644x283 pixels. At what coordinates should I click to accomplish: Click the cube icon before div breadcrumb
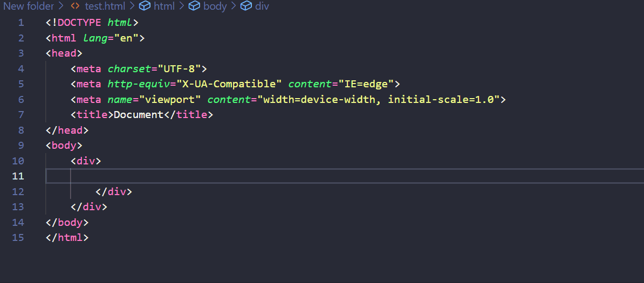point(245,6)
